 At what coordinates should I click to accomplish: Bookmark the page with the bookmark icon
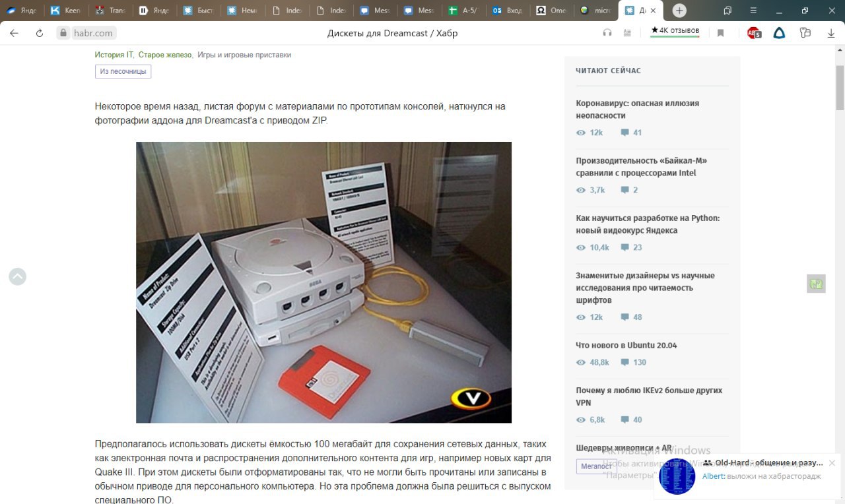click(721, 33)
